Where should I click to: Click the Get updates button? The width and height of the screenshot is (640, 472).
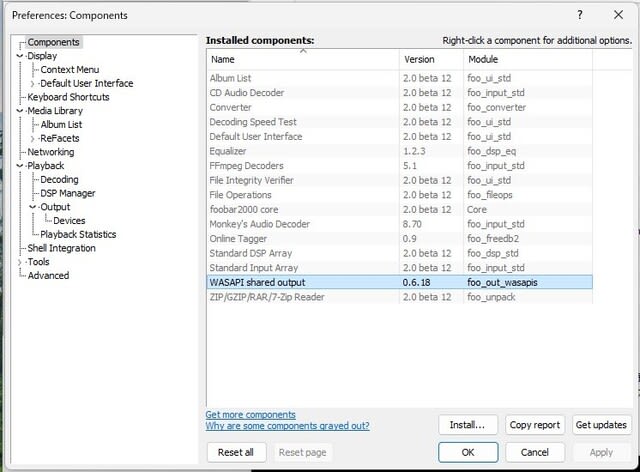point(601,425)
